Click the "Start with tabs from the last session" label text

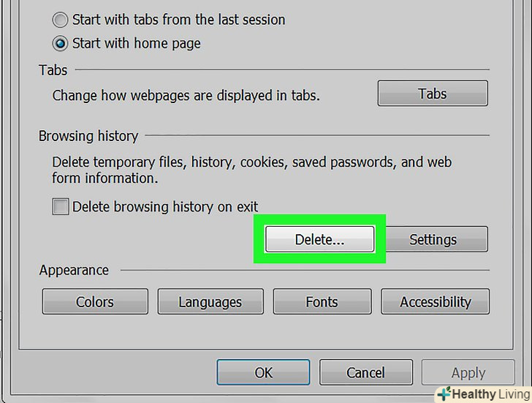point(179,20)
